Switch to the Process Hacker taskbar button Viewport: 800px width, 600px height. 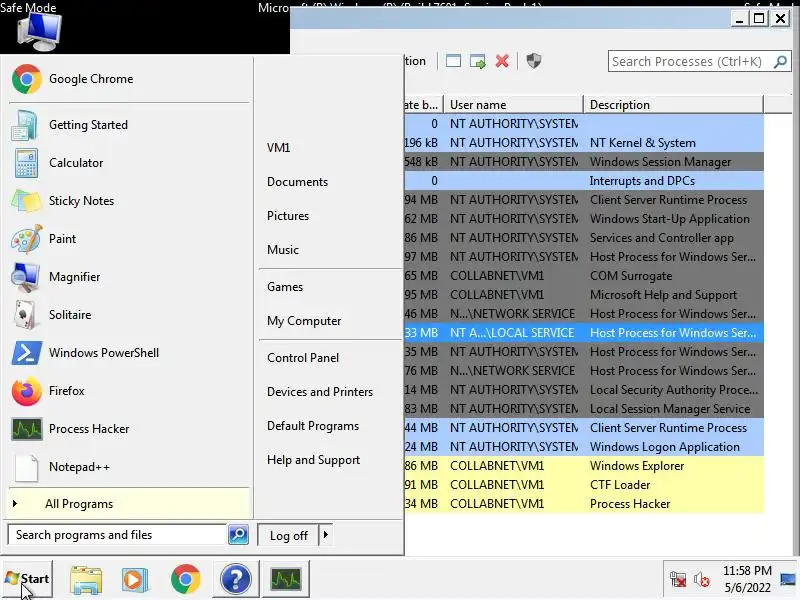(x=286, y=579)
